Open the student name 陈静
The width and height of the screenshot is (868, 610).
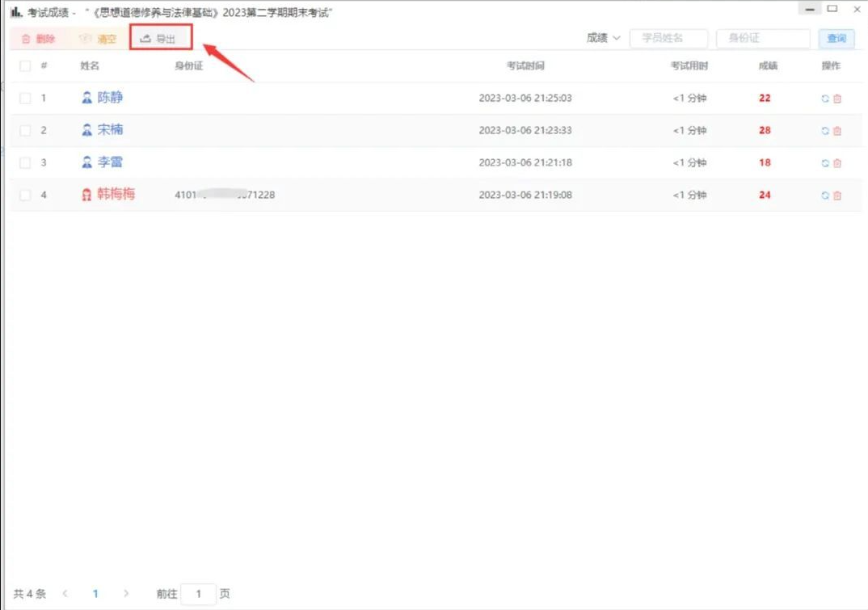pos(110,98)
